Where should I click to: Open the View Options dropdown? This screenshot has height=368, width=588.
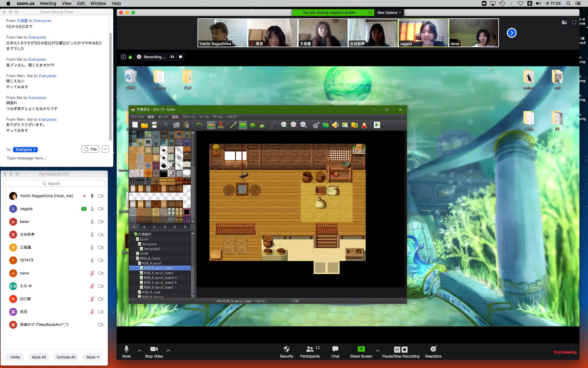389,13
